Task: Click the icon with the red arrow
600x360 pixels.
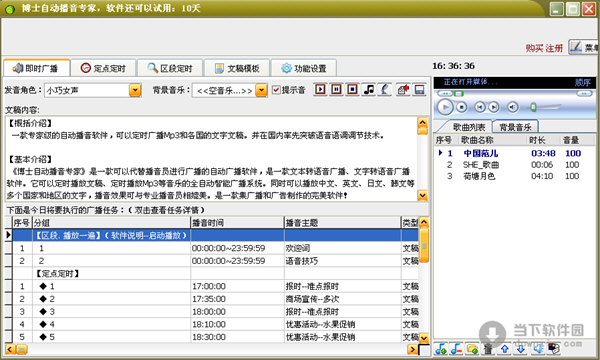Action: pos(403,90)
